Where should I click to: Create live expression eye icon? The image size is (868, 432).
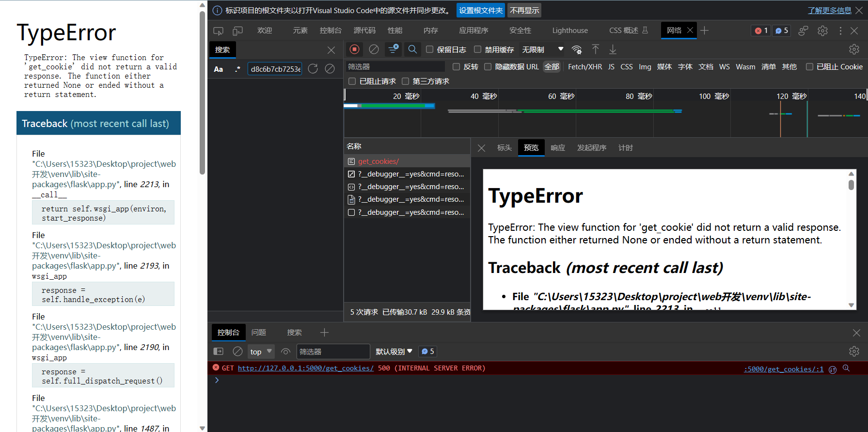point(285,352)
